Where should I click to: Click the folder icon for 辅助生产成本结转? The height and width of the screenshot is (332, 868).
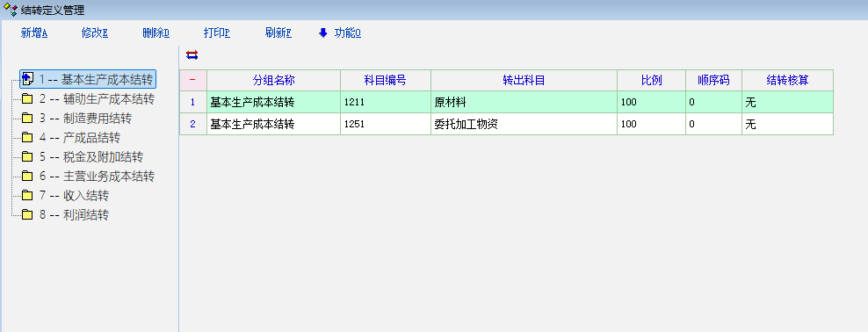(x=27, y=99)
